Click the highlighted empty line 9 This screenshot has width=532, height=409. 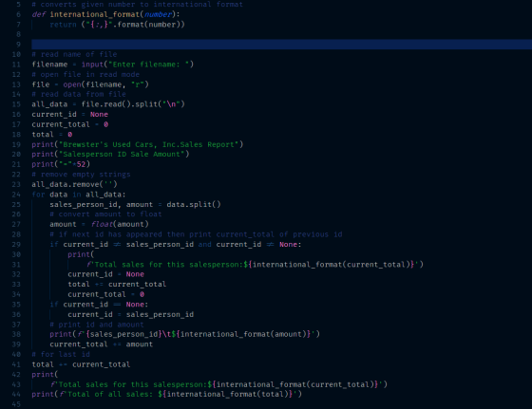(281, 45)
